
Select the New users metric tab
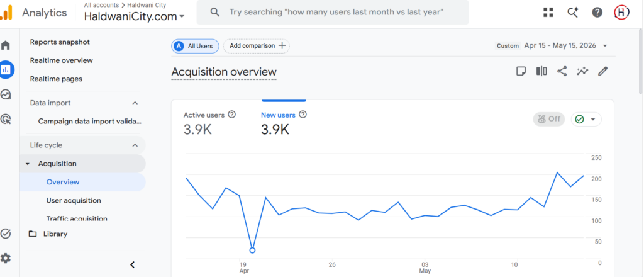click(284, 123)
